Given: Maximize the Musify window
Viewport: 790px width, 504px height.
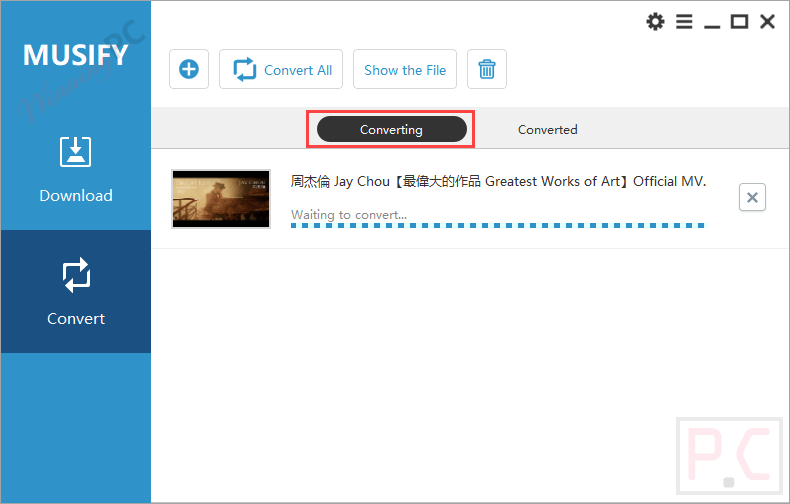Looking at the screenshot, I should 739,22.
